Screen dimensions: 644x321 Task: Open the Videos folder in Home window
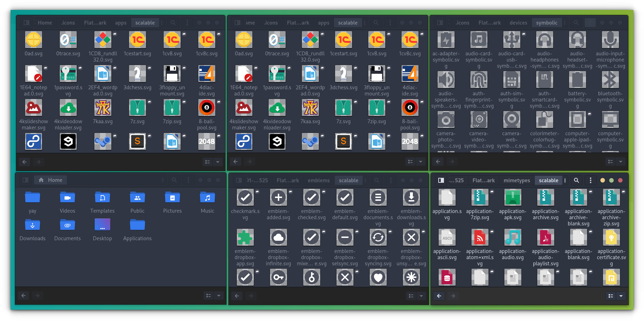68,198
